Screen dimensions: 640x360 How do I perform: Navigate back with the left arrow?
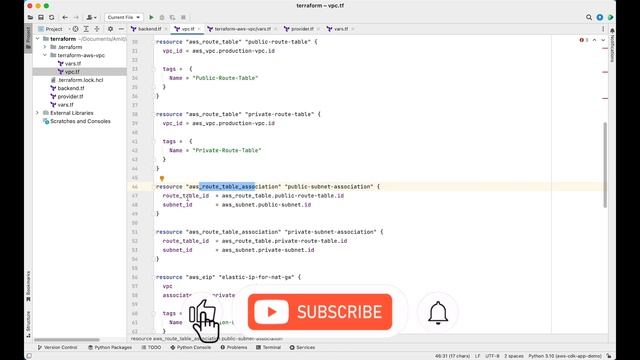click(x=65, y=18)
